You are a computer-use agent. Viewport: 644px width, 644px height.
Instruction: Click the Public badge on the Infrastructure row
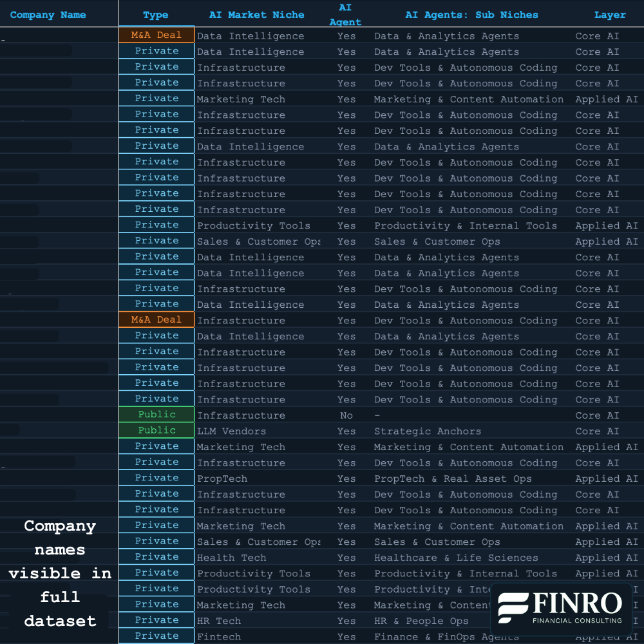click(155, 415)
